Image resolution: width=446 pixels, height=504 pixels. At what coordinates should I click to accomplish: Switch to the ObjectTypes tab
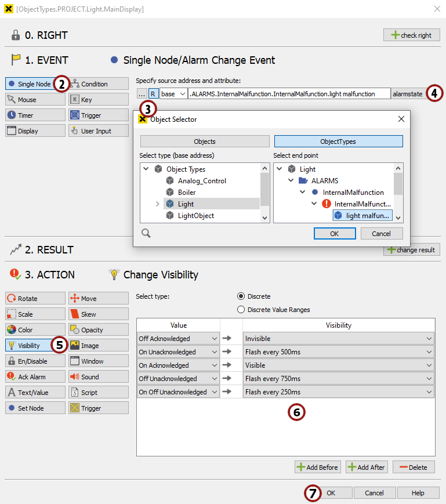click(x=338, y=142)
